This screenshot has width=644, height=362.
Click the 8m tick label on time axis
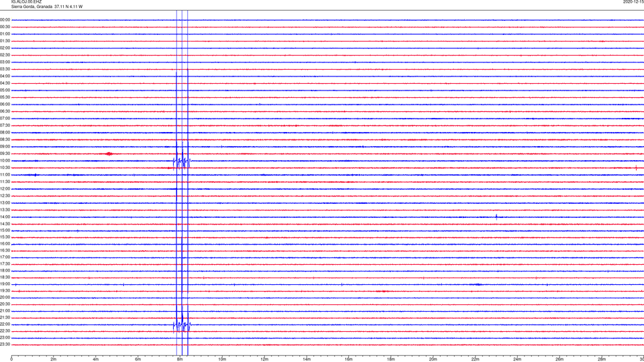tap(180, 359)
